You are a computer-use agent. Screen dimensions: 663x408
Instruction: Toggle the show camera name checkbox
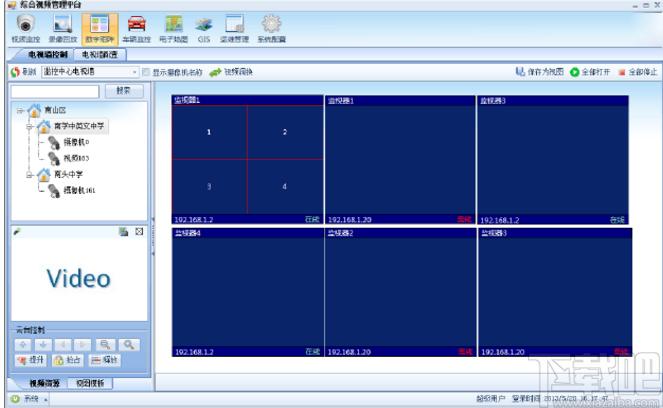146,72
